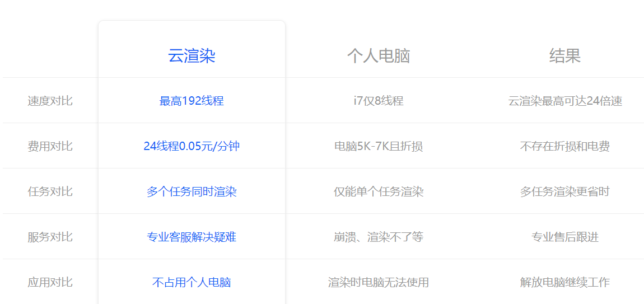Click the 多个任务同时渲染 cell

pyautogui.click(x=192, y=191)
